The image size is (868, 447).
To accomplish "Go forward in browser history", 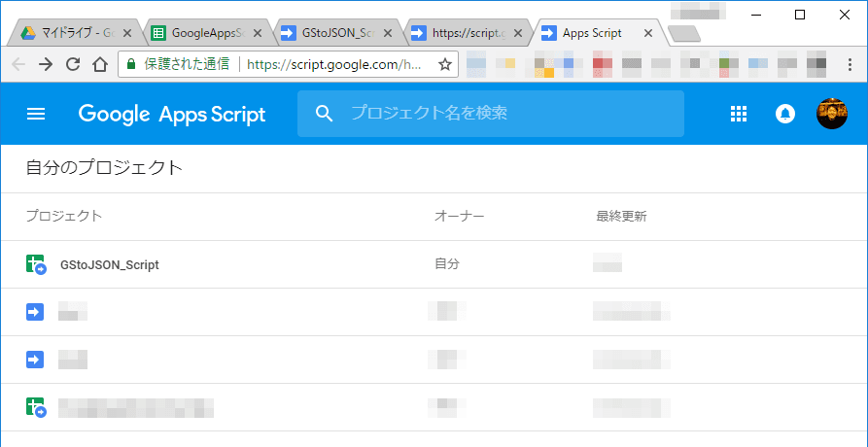I will click(x=46, y=65).
